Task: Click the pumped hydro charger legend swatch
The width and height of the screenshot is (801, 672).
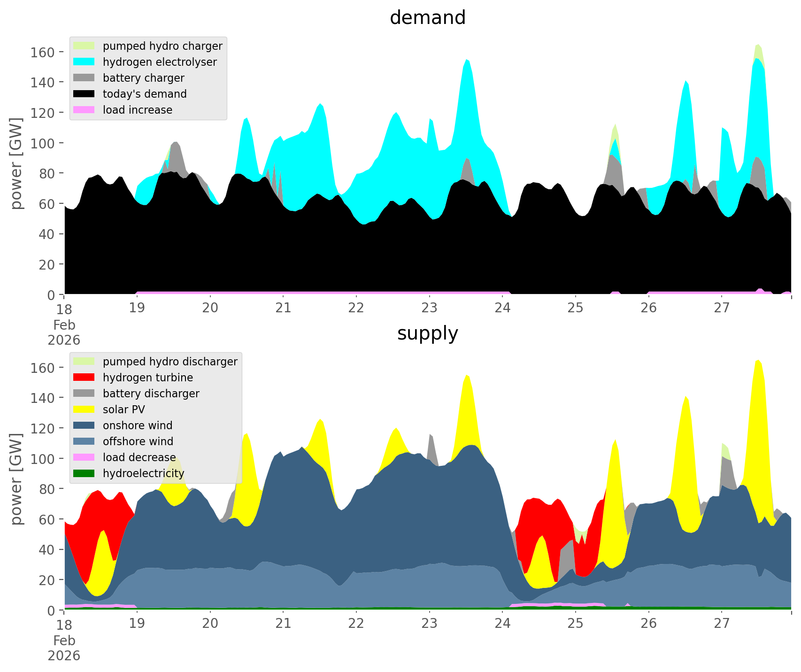Action: [84, 46]
